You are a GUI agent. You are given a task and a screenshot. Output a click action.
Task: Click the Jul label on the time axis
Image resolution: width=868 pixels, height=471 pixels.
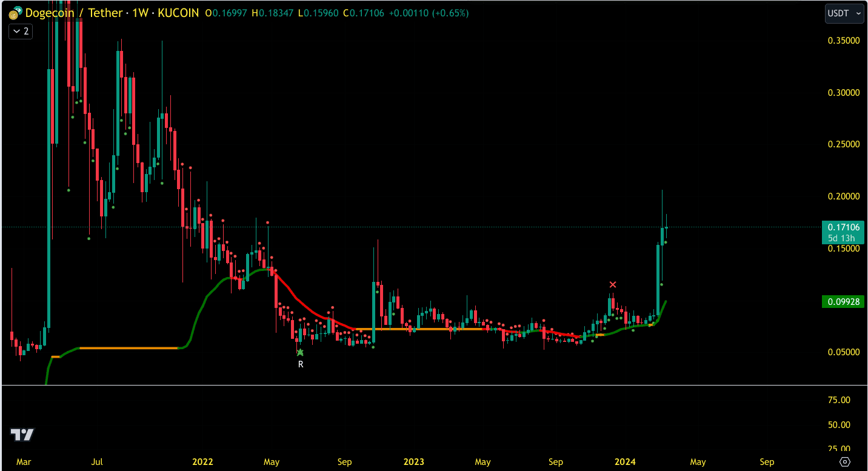point(97,462)
